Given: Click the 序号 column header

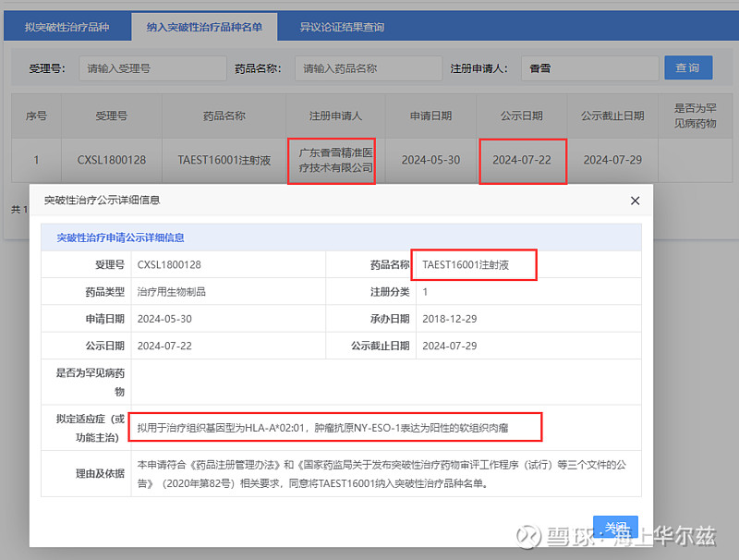Looking at the screenshot, I should tap(36, 116).
